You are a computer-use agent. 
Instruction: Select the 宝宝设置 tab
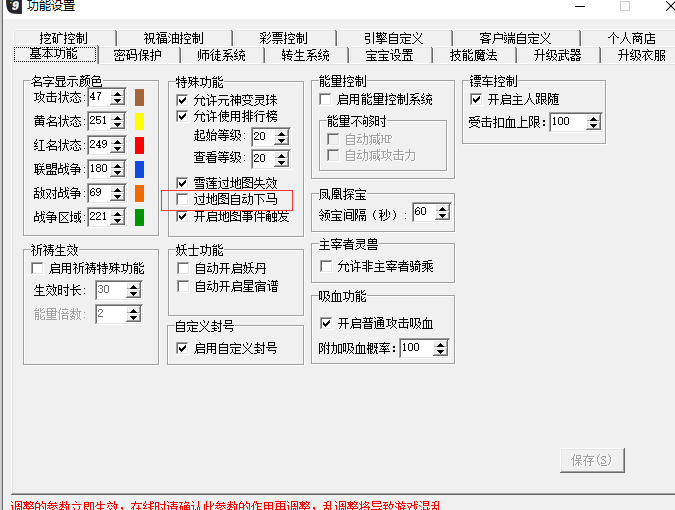[389, 55]
